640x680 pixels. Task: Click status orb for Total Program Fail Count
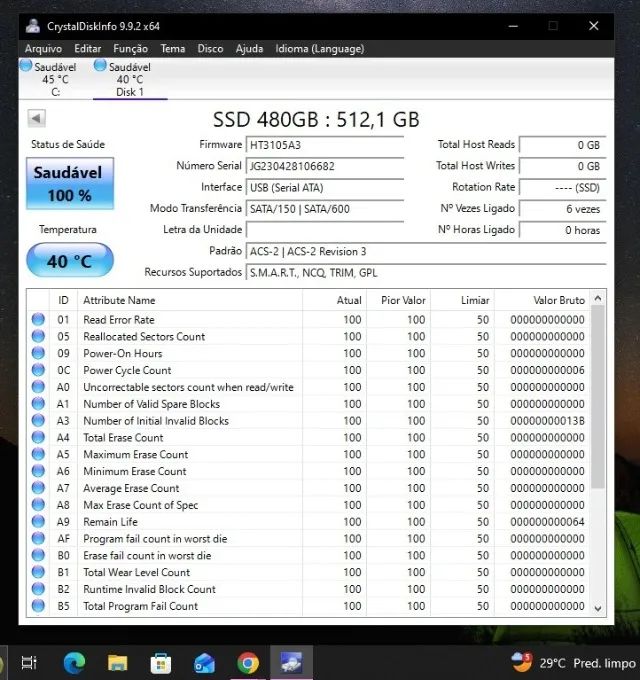pos(38,605)
